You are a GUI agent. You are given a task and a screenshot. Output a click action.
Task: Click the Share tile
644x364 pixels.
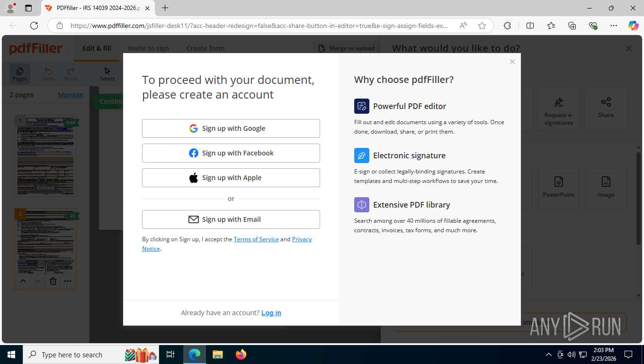pos(606,109)
